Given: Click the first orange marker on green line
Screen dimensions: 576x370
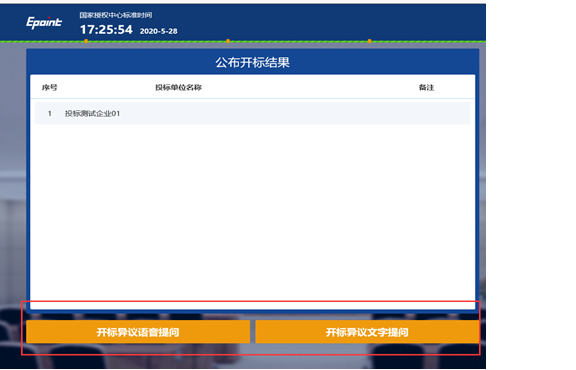Looking at the screenshot, I should coord(86,41).
